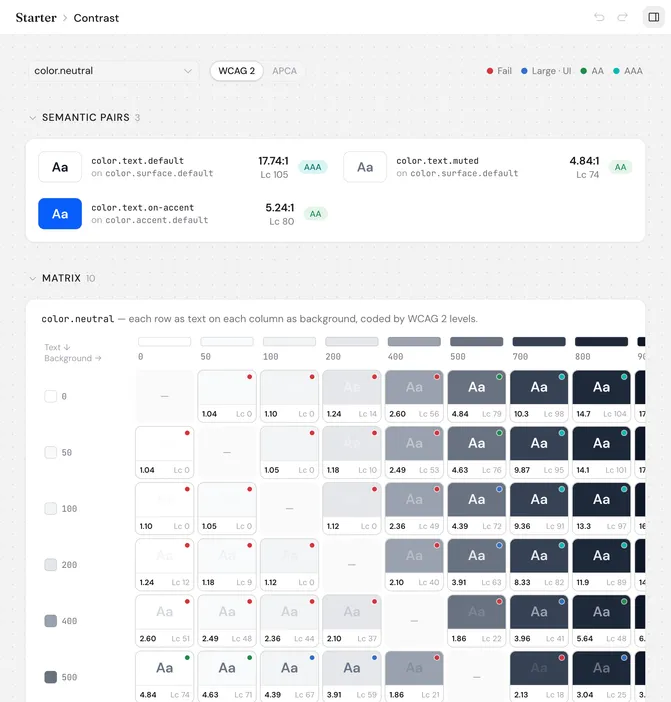Collapse the Matrix section
Screen dimensions: 671x702
[x=33, y=278]
